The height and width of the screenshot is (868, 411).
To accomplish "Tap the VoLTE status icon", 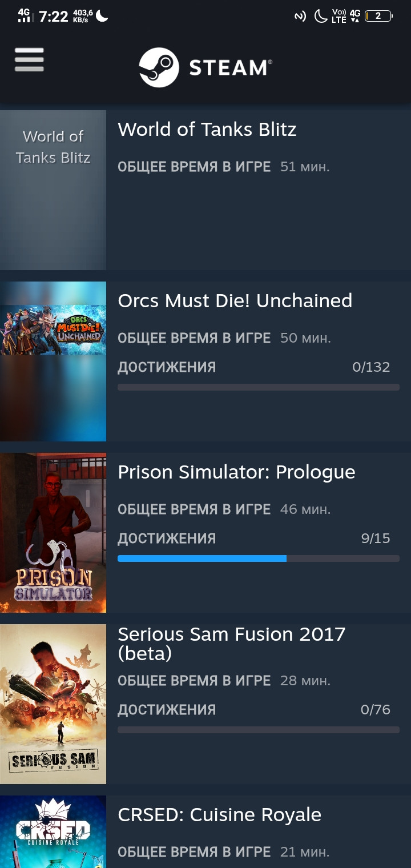I will point(339,16).
